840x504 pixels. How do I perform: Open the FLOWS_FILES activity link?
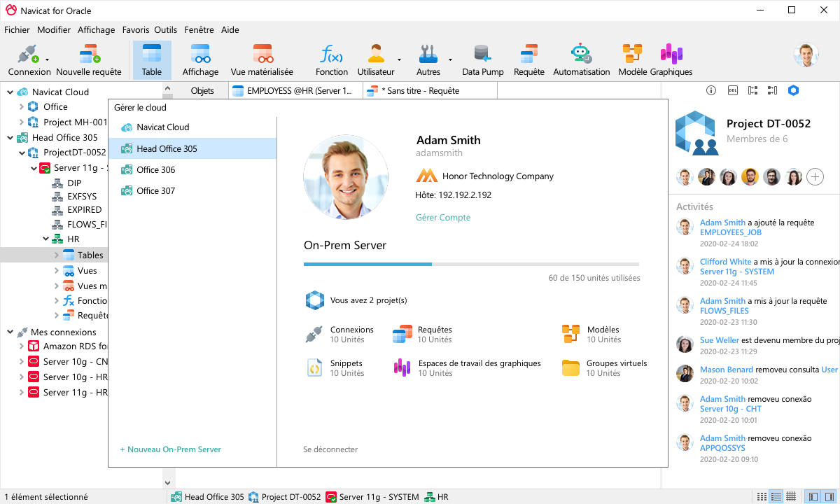point(724,311)
